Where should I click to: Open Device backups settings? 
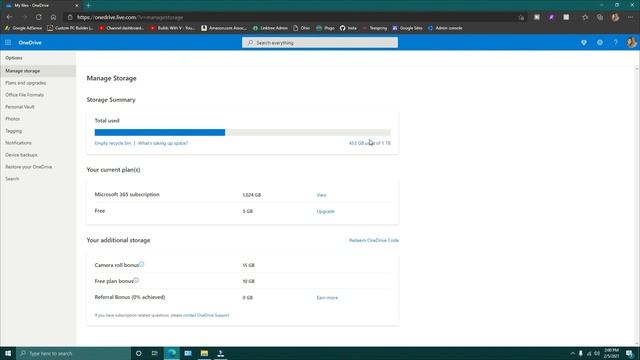coord(21,155)
